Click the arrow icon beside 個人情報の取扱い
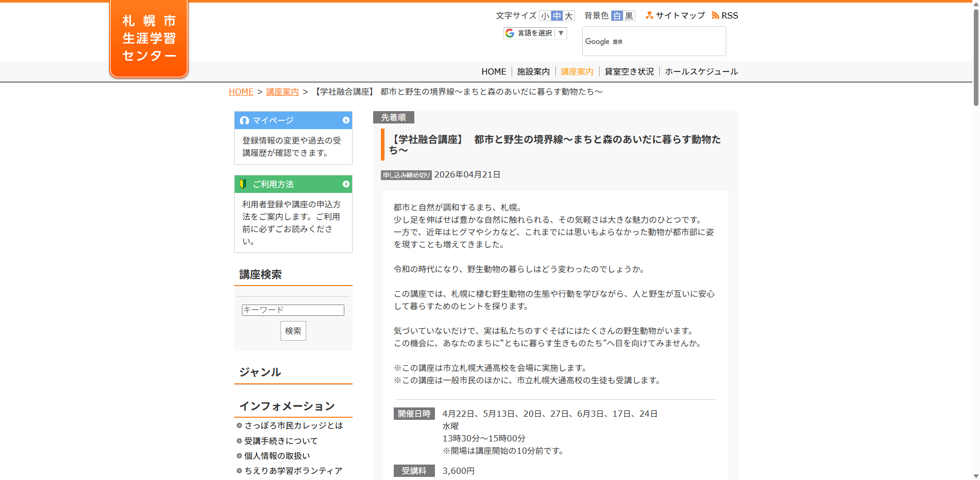 pos(239,455)
